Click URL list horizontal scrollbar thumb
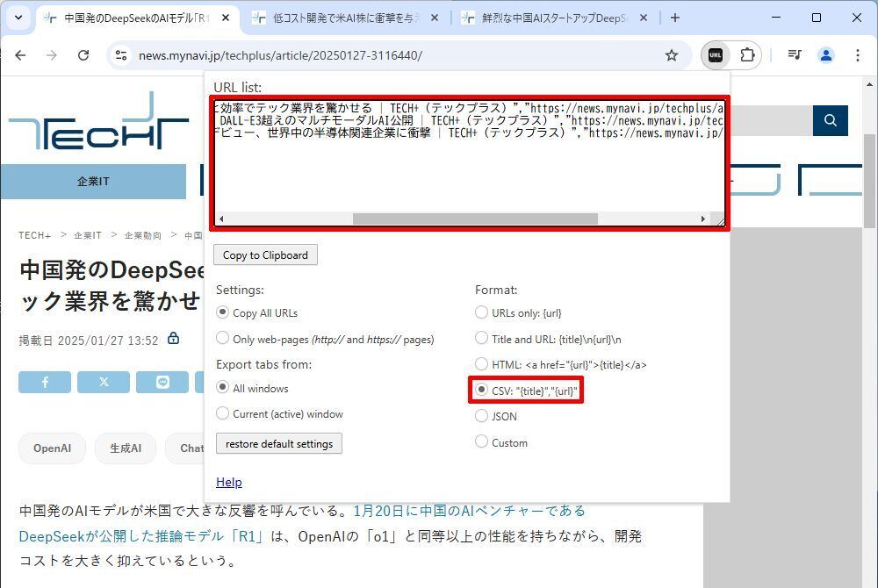 475,219
